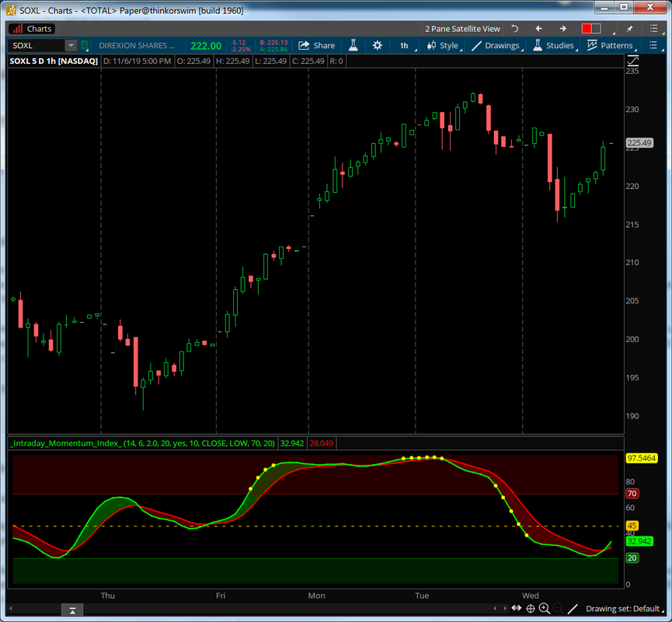This screenshot has width=672, height=622.
Task: Collapse the lower panel arrow button
Action: [72, 610]
